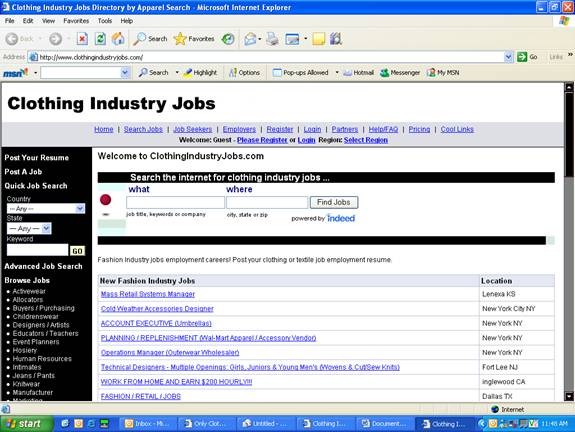Open Favorites star in toolbar

(194, 39)
